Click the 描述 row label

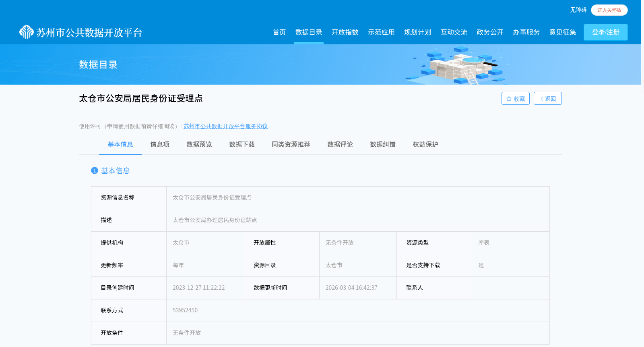click(106, 220)
